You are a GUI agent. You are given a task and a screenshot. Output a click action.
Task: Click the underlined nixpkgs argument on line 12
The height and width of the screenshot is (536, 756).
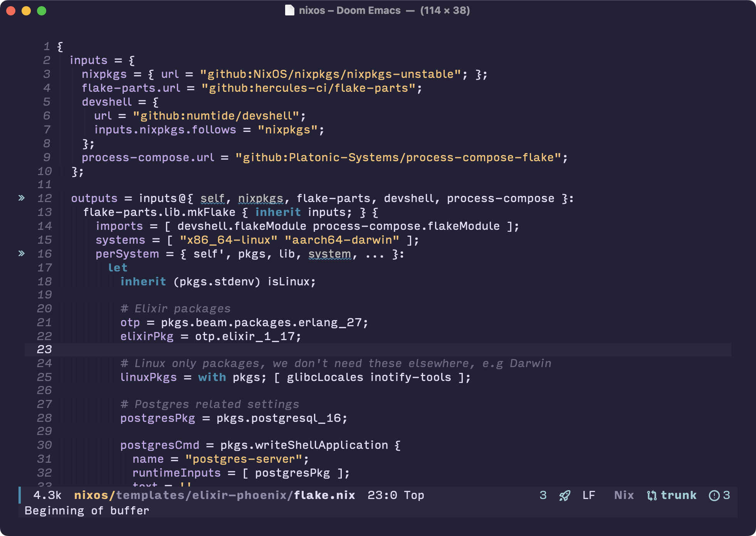coord(261,199)
